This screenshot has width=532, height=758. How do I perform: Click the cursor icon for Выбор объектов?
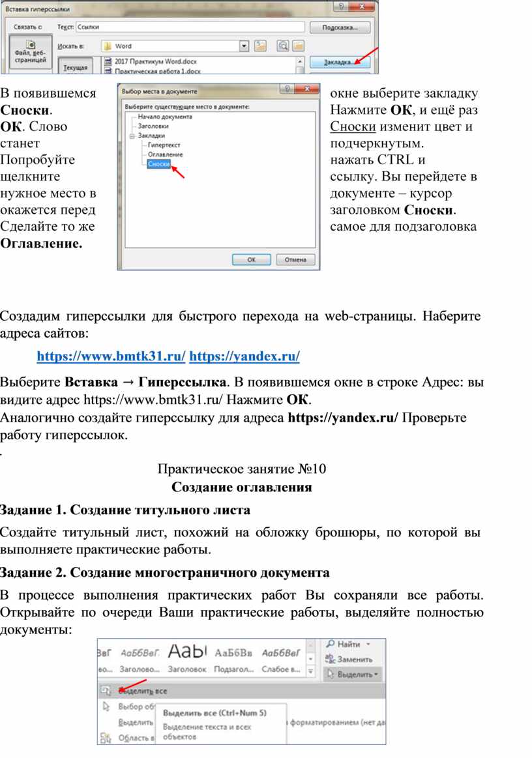(x=106, y=707)
